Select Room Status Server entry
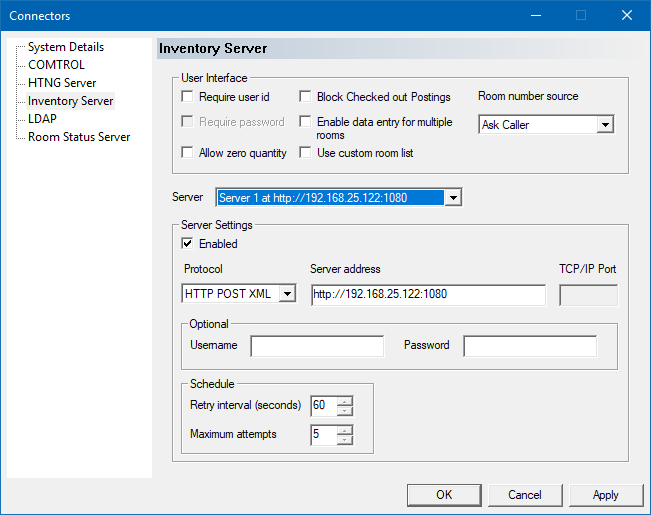This screenshot has width=651, height=515. 78,137
